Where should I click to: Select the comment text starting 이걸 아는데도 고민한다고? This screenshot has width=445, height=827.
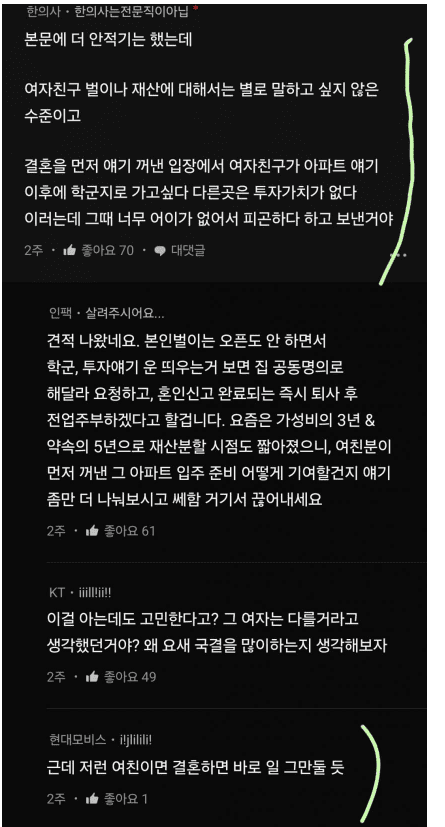coord(217,632)
